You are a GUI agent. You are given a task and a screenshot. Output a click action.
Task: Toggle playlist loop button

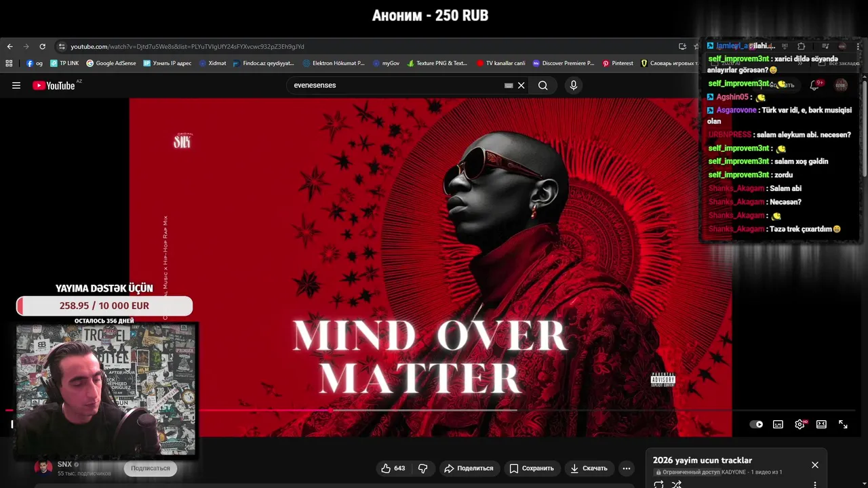click(658, 484)
